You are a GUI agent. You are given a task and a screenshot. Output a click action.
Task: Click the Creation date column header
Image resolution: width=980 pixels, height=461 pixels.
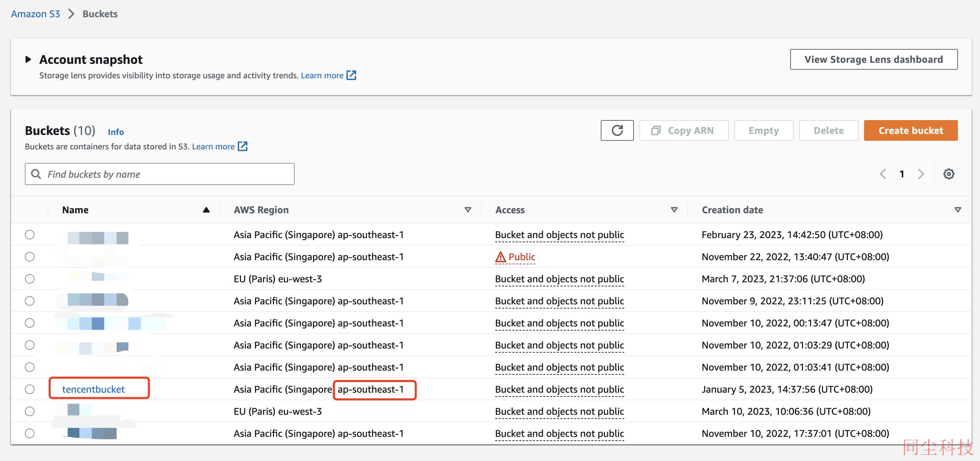click(732, 210)
